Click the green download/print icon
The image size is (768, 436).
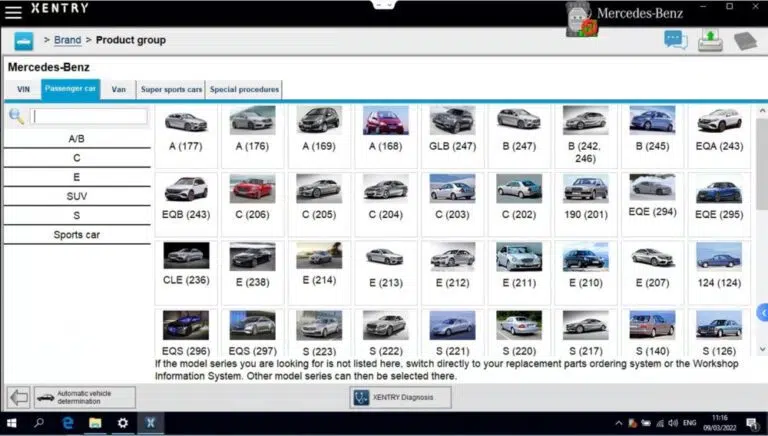709,40
